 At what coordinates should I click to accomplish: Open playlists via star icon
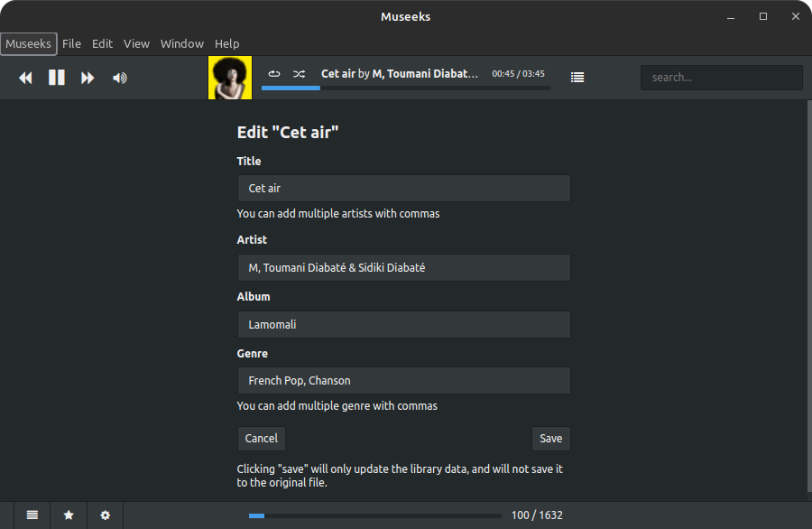tap(69, 515)
